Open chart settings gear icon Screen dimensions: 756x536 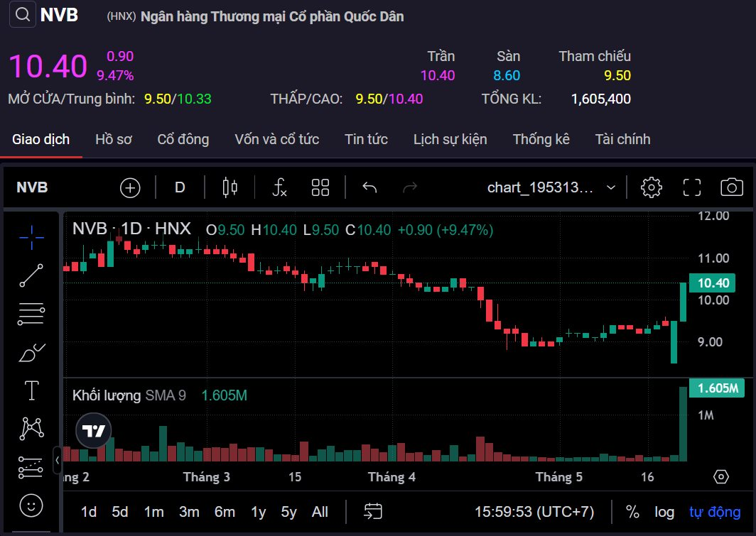click(651, 187)
